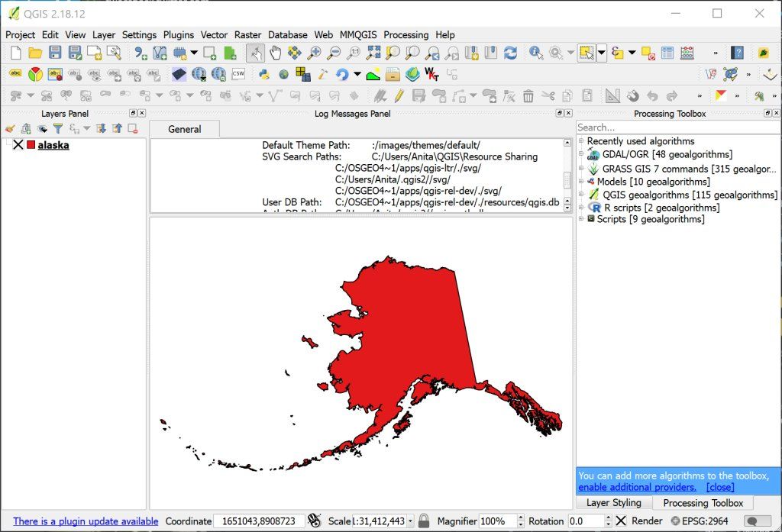Open the Help contents question-mark icon
Image resolution: width=782 pixels, height=532 pixels.
click(737, 53)
